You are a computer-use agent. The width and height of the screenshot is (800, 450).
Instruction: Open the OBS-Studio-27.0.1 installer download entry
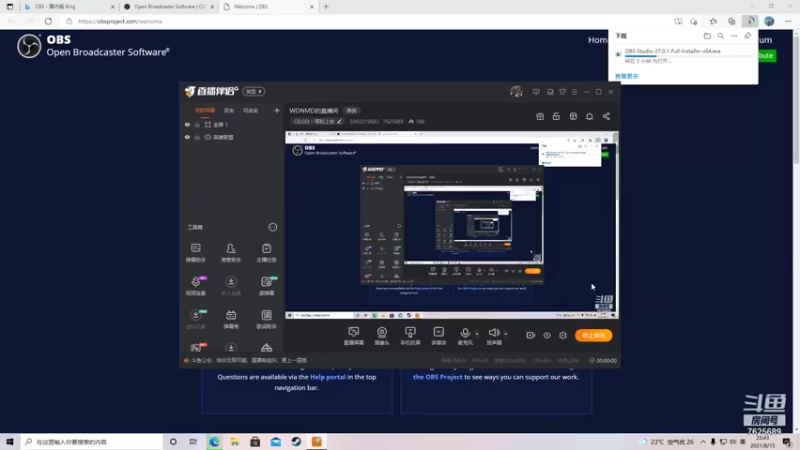click(x=672, y=51)
